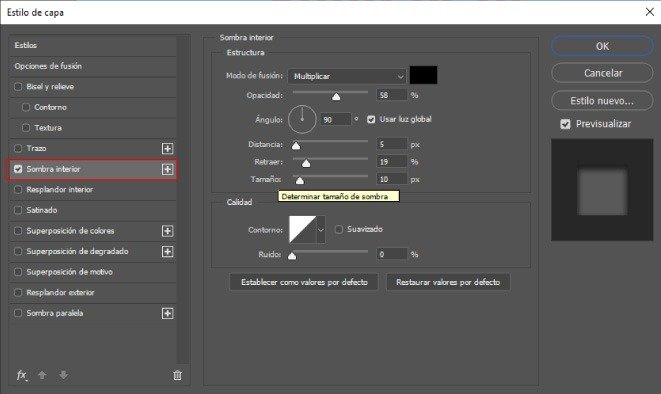Enable the Suavizado checkbox
Screen dimensions: 661x394
pos(339,229)
